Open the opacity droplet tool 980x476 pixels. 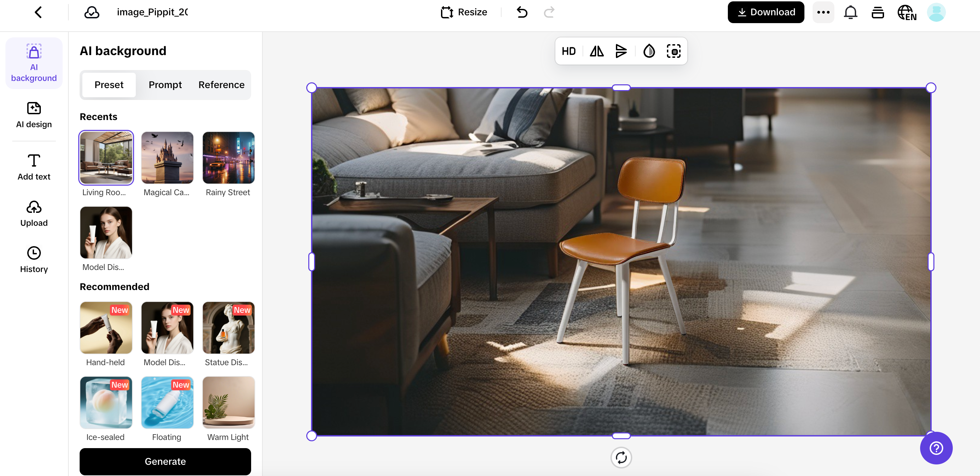649,51
